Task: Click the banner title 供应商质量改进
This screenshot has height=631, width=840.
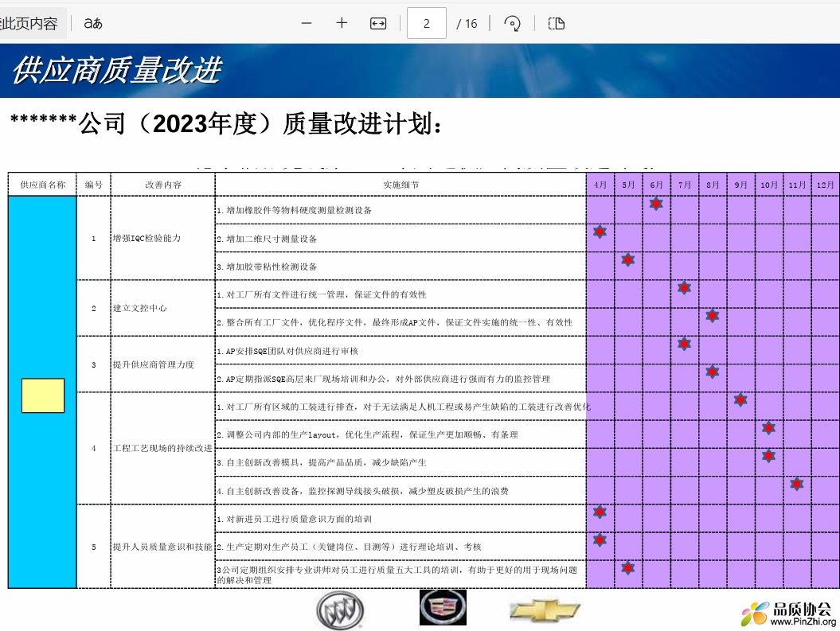Action: (117, 70)
